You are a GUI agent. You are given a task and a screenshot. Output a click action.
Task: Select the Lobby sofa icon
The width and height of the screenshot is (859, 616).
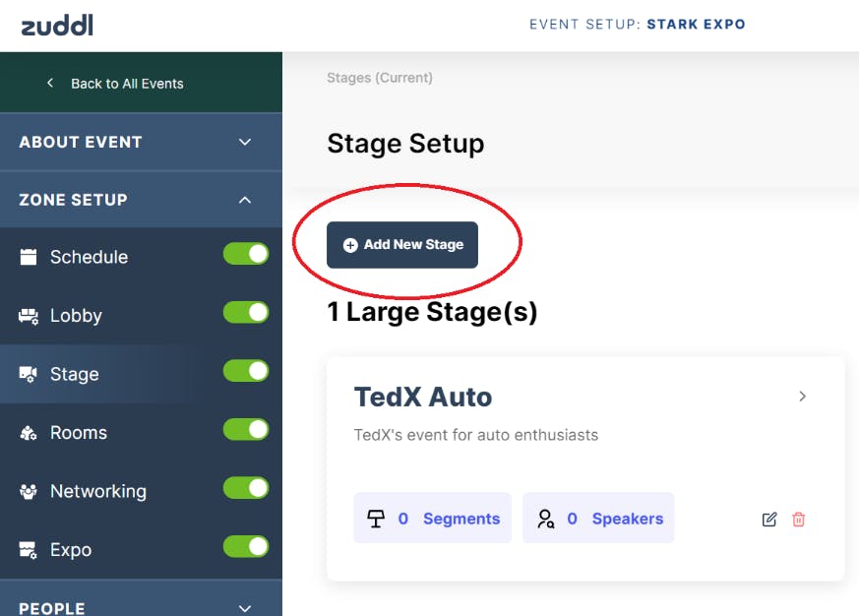(30, 315)
